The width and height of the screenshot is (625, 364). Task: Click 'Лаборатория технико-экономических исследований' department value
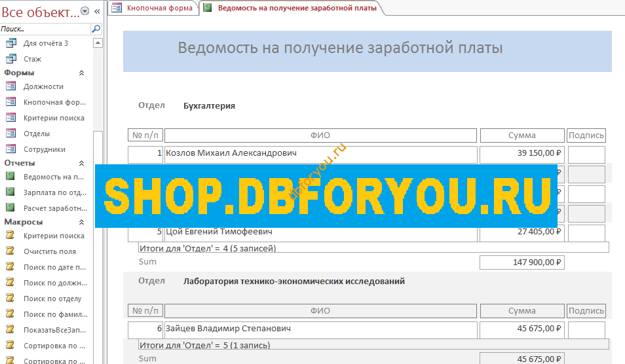(x=294, y=281)
